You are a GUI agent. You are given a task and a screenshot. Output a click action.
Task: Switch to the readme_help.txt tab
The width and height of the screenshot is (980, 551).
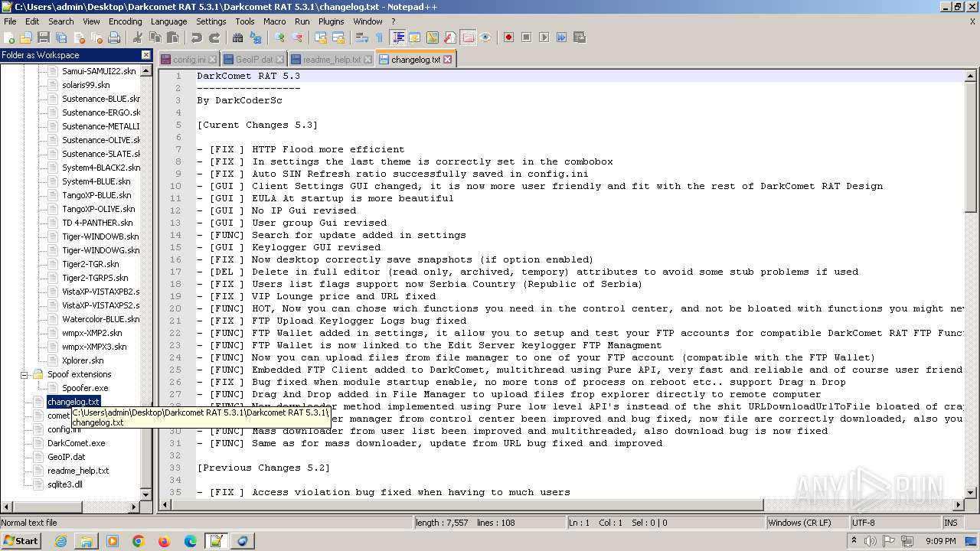pyautogui.click(x=332, y=59)
